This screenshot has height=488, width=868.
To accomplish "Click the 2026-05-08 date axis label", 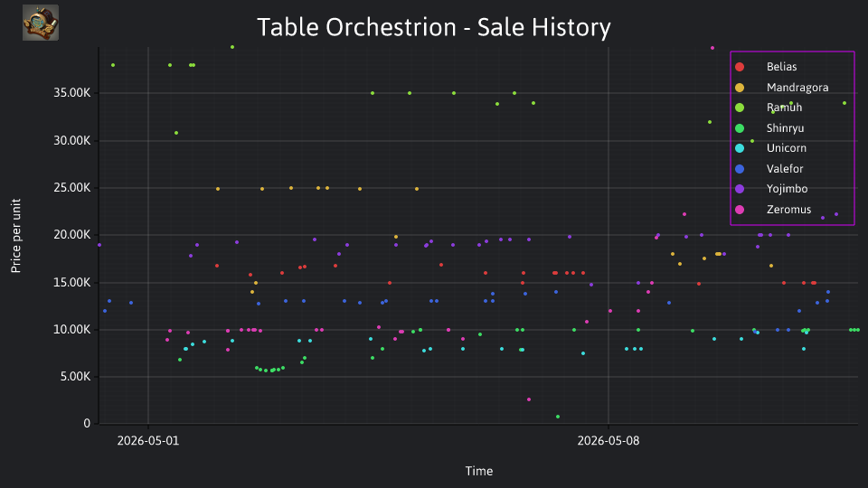I will coord(609,441).
